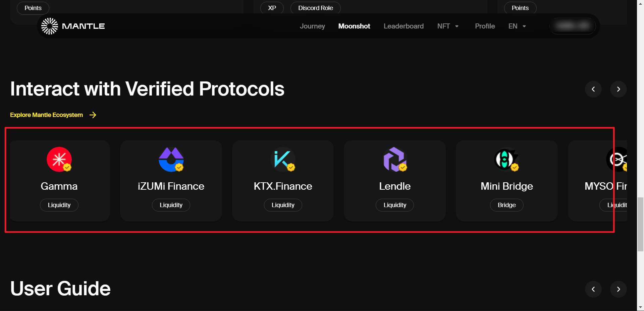The height and width of the screenshot is (311, 644).
Task: Show next User Guide items
Action: pos(619,289)
